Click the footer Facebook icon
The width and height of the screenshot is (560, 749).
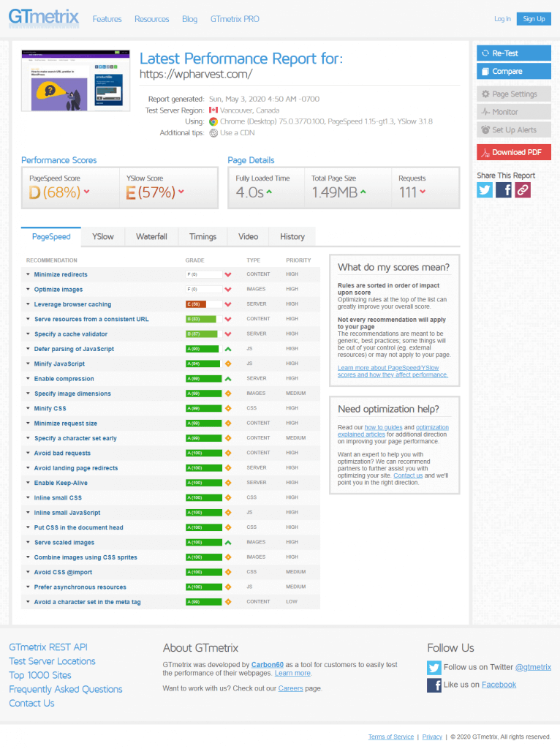[x=434, y=685]
